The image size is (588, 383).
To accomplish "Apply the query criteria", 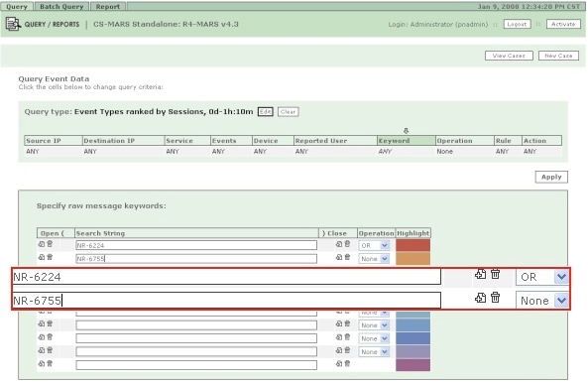I will tap(551, 177).
